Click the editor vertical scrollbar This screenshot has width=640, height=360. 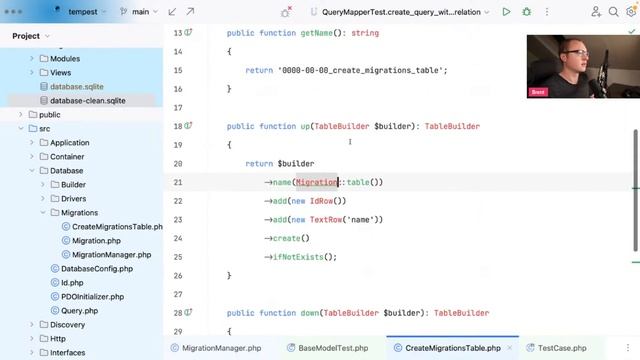[635, 190]
